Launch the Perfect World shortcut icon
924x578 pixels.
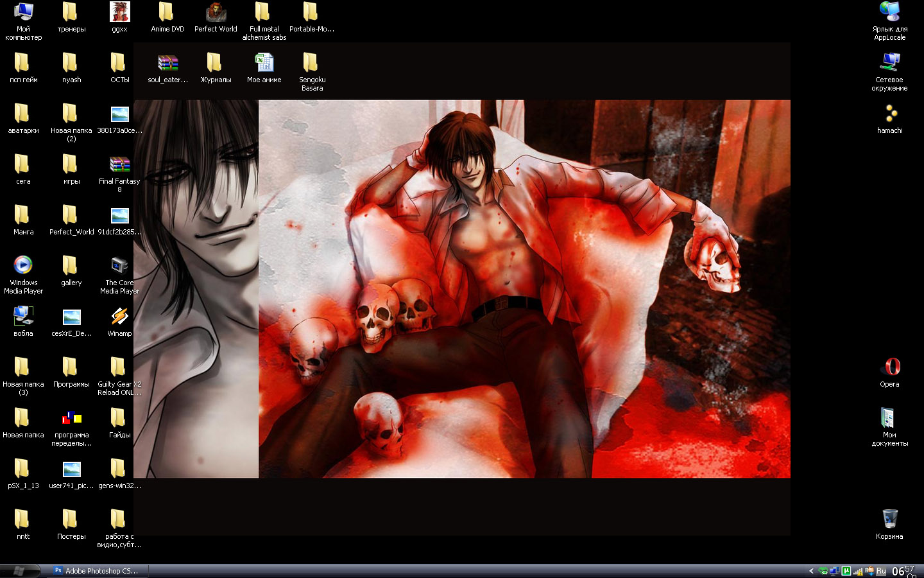[216, 17]
